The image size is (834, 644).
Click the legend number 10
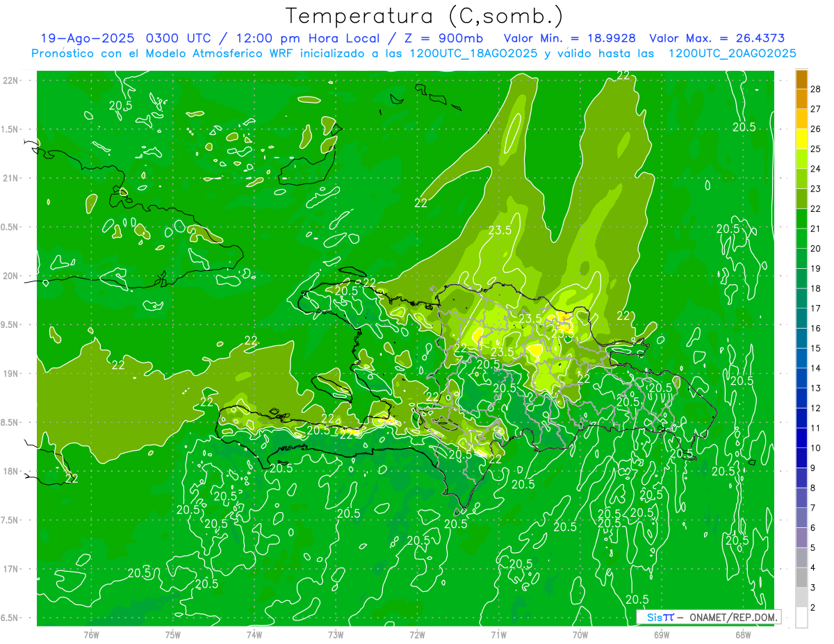[x=817, y=448]
